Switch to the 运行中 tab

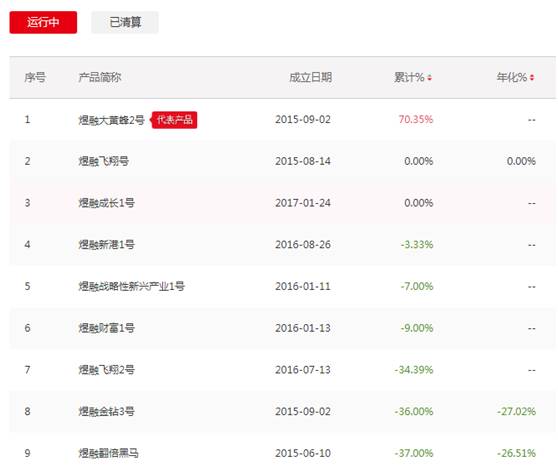[43, 22]
